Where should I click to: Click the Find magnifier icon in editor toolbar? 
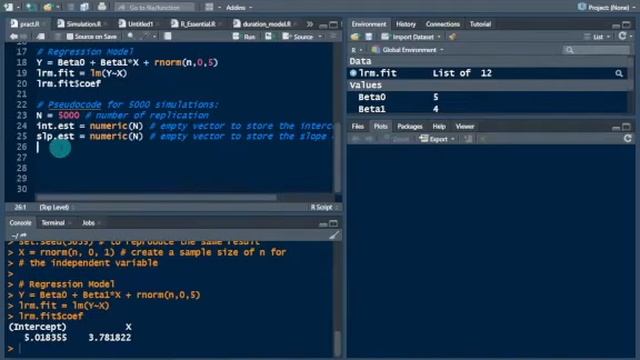131,36
